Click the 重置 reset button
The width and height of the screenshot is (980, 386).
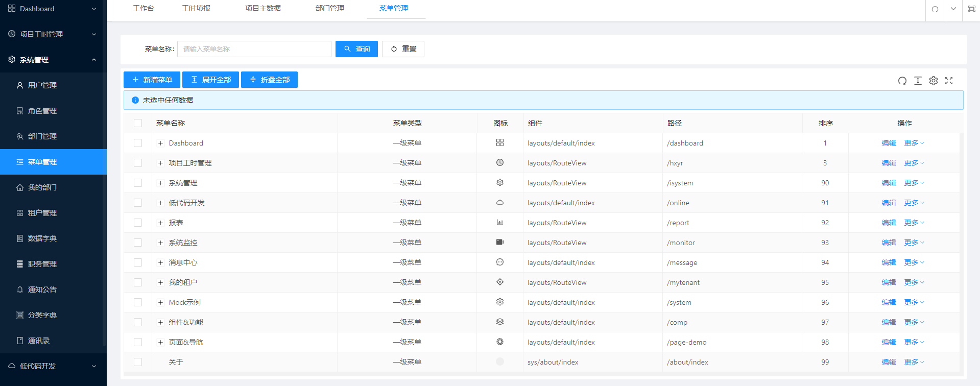click(x=403, y=49)
